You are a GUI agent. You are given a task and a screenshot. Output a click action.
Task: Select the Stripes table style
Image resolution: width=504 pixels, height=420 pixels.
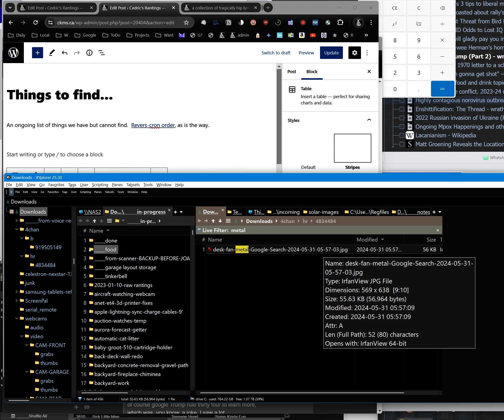coord(352,148)
